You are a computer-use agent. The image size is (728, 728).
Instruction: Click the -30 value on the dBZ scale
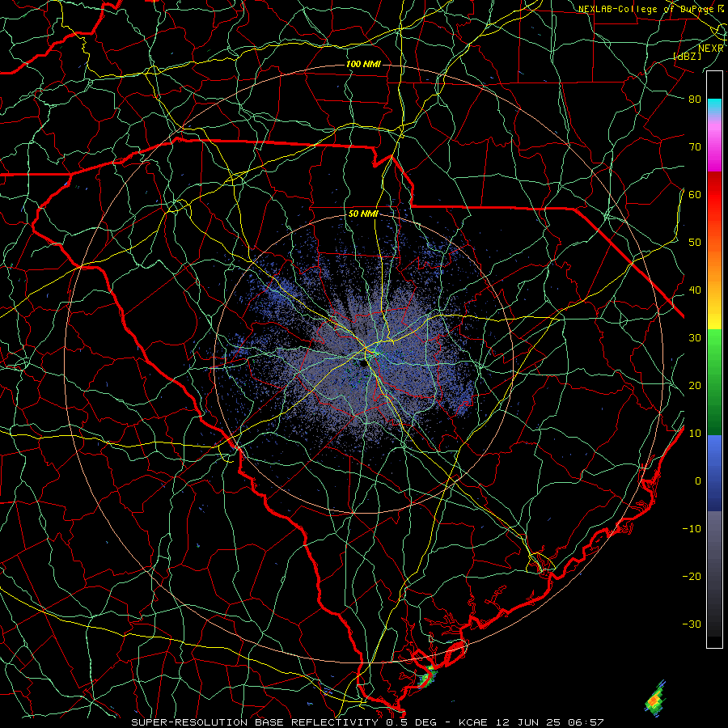tap(692, 625)
